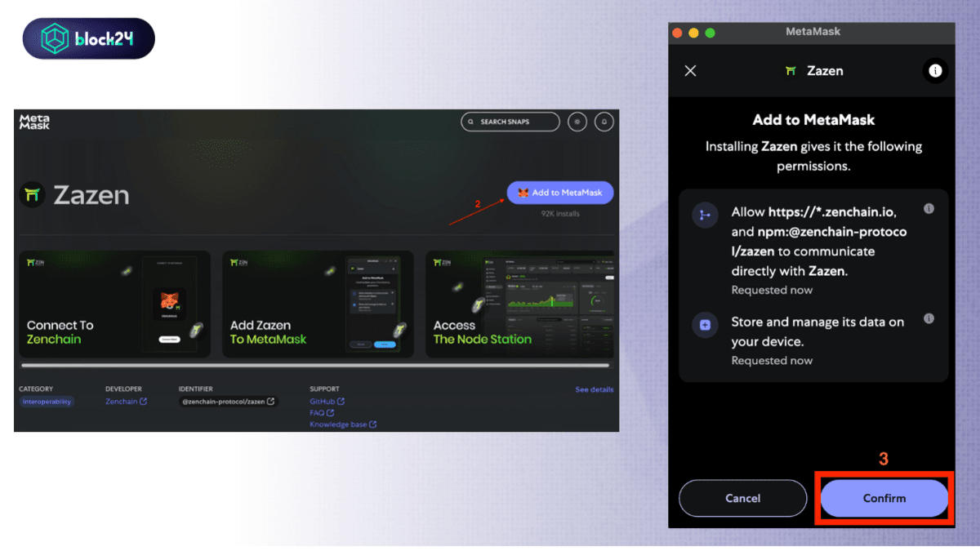
Task: Click the Cancel button in the popup
Action: (x=743, y=498)
